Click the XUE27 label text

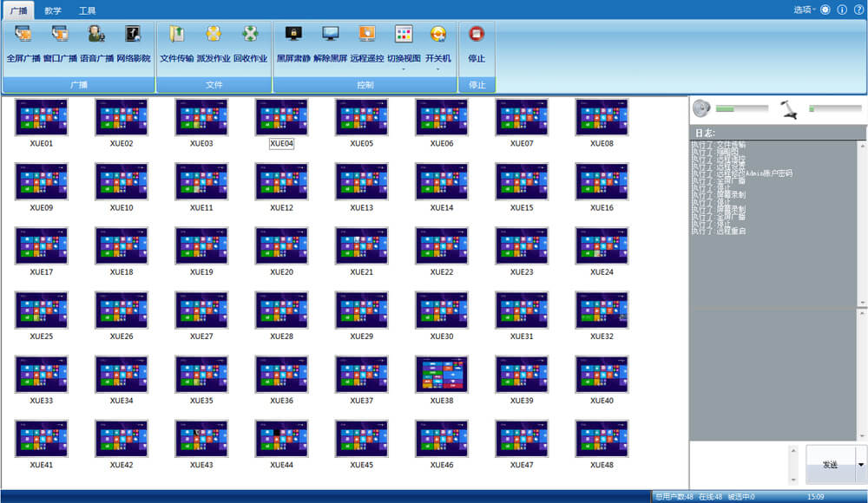point(201,336)
